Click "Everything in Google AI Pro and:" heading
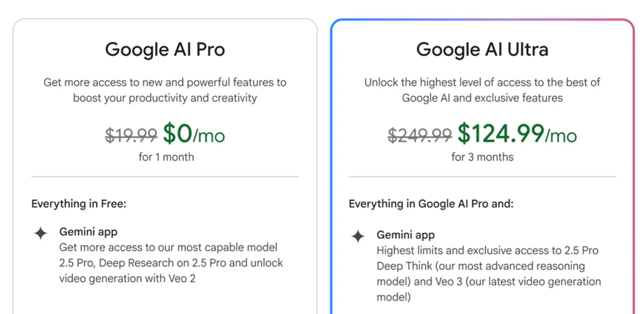Screen dimensions: 644x314 pyautogui.click(x=431, y=204)
